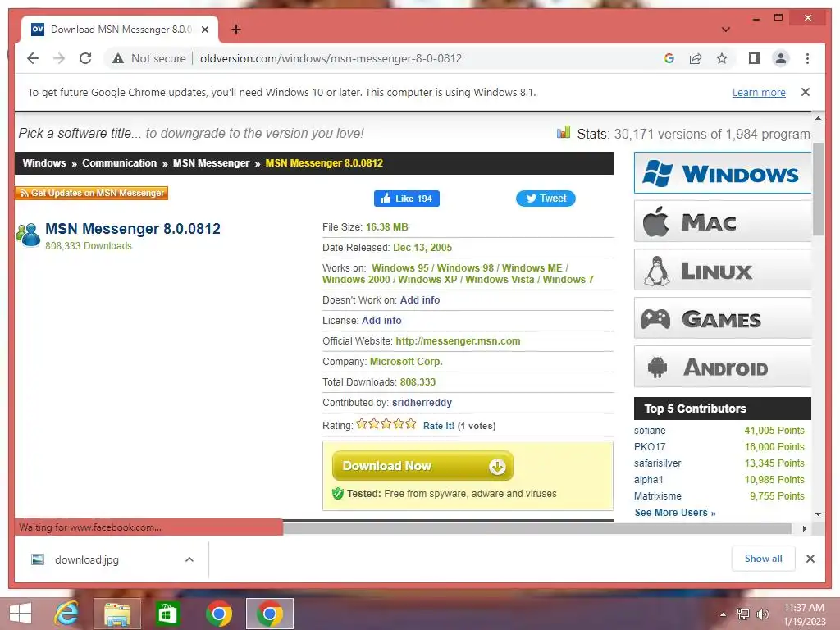Click the MSN Messenger buddies icon
840x630 pixels.
(x=29, y=235)
